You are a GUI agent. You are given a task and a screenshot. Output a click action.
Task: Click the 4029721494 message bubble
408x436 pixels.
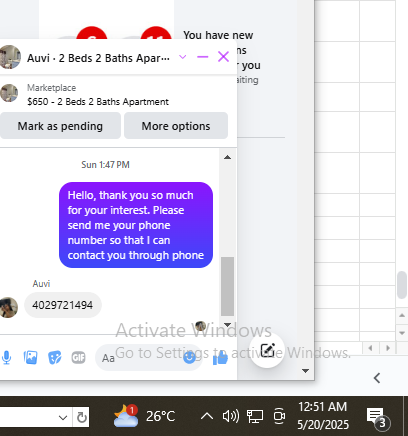click(63, 305)
